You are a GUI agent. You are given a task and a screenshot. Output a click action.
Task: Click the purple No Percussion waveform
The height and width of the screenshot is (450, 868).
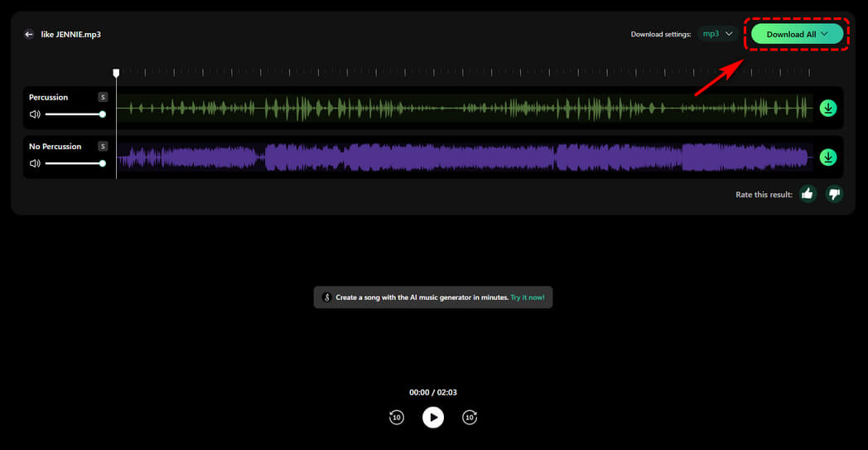point(464,157)
